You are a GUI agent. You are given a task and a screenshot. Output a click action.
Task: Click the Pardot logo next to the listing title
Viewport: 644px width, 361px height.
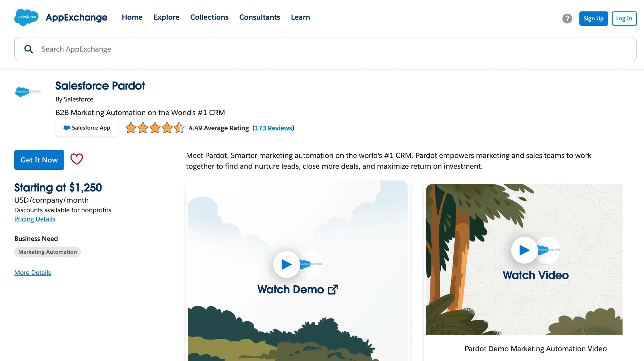[28, 92]
